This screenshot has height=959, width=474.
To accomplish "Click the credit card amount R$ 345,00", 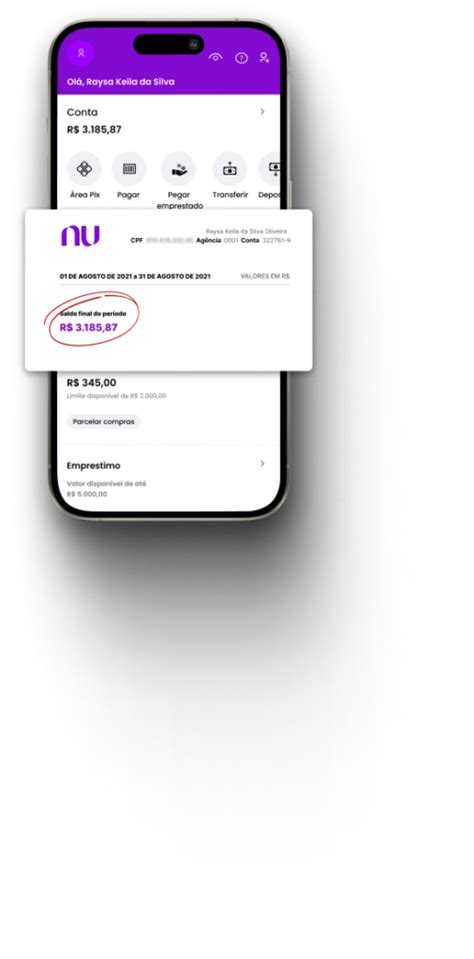I will point(91,383).
